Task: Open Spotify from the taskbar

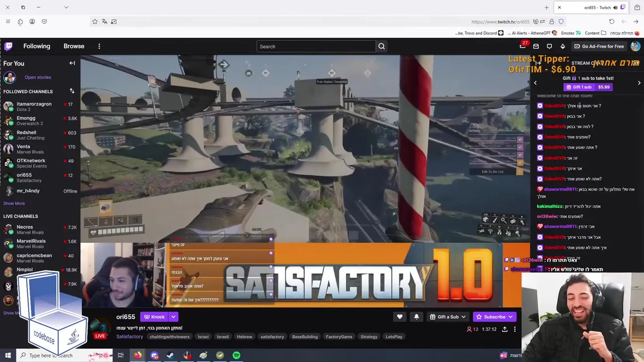Action: [x=236, y=355]
